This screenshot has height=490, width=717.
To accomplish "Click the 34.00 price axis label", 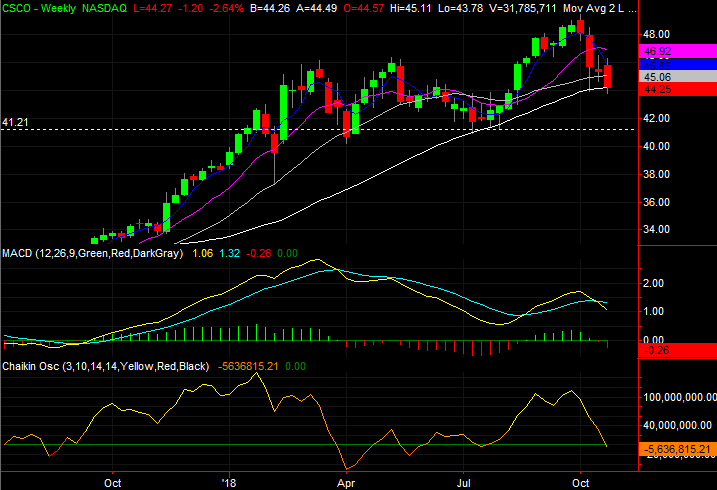I will pos(656,229).
